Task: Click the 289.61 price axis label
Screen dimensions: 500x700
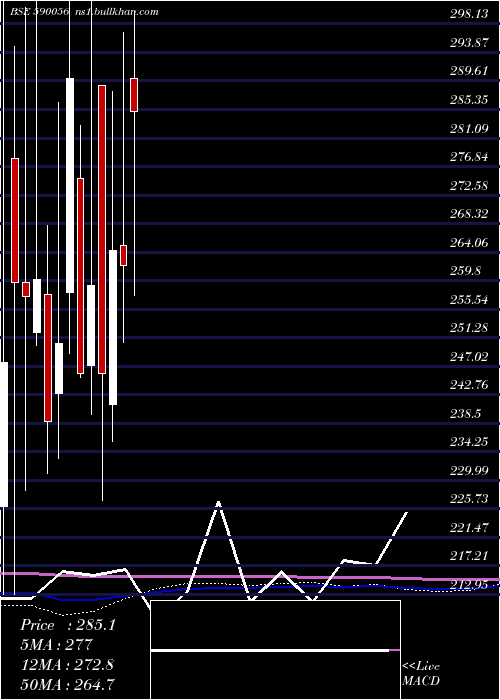Action: [x=469, y=71]
